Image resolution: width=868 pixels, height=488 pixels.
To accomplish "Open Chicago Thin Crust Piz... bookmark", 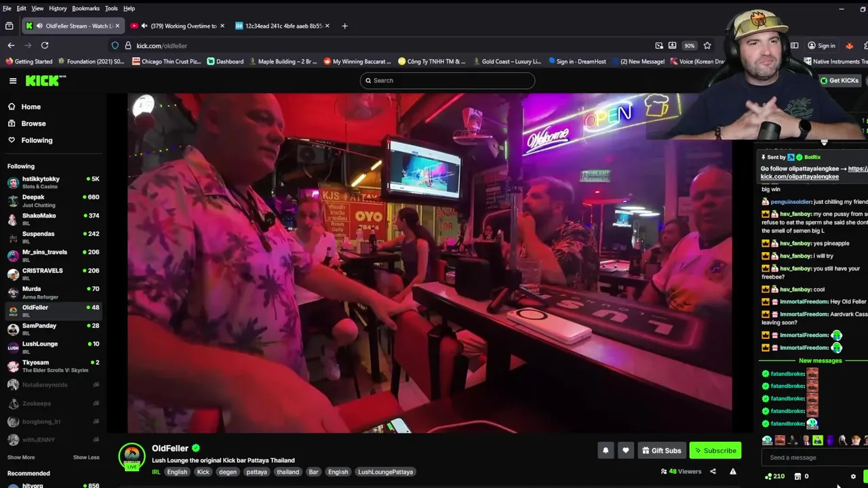I will (167, 61).
